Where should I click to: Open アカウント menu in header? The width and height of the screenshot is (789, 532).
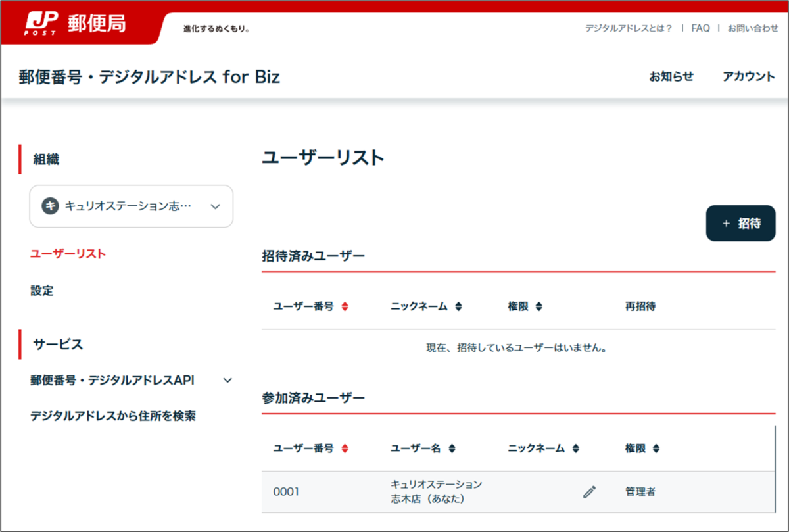coord(749,76)
